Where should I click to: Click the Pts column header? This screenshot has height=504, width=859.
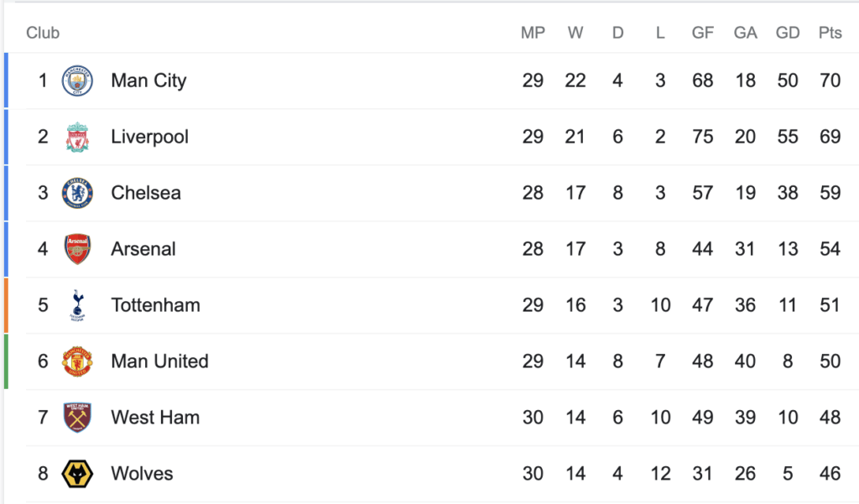click(x=830, y=33)
